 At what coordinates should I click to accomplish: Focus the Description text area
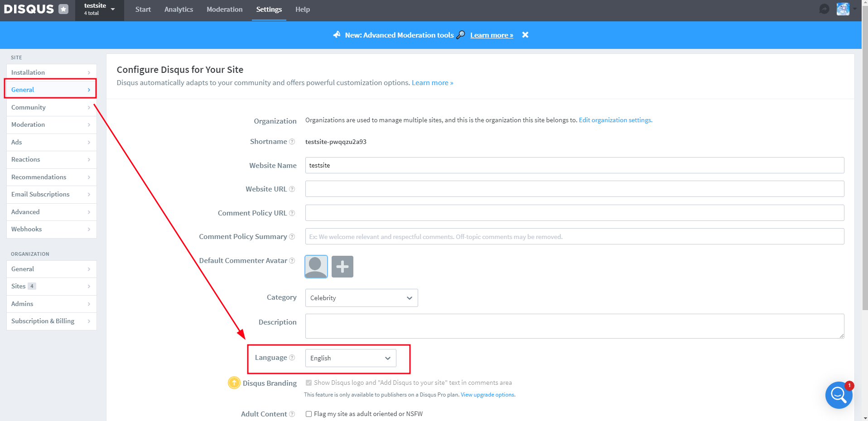(x=574, y=326)
